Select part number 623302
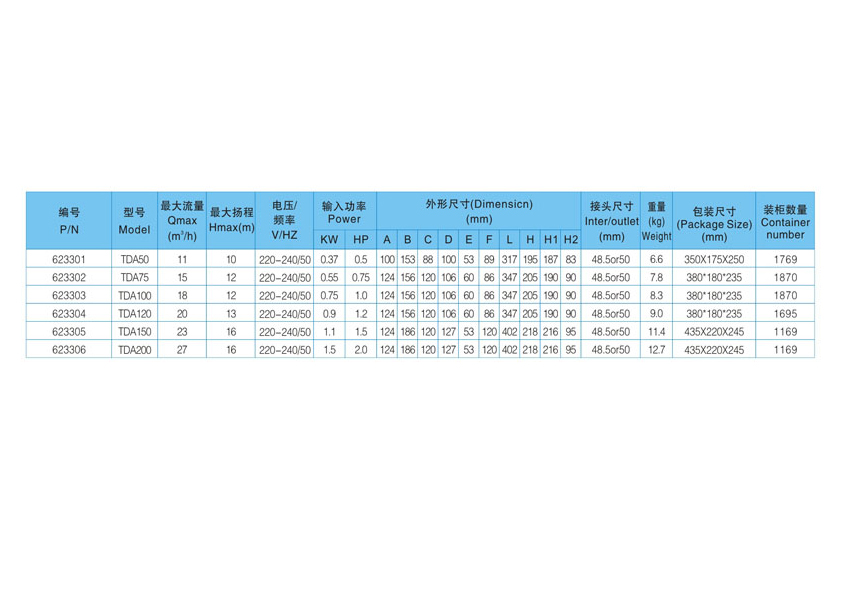846x592 pixels. pos(69,277)
